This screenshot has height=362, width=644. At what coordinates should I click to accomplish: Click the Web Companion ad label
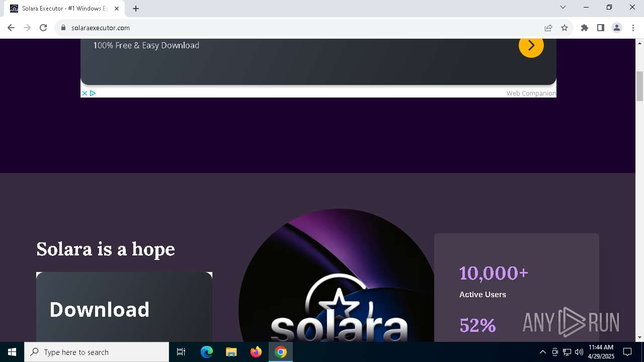(531, 93)
